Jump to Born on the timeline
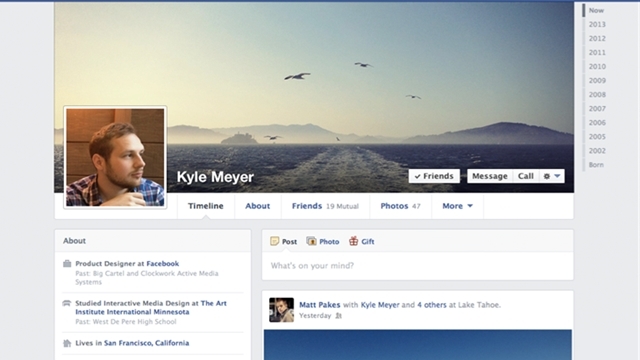The height and width of the screenshot is (360, 640). [x=596, y=165]
